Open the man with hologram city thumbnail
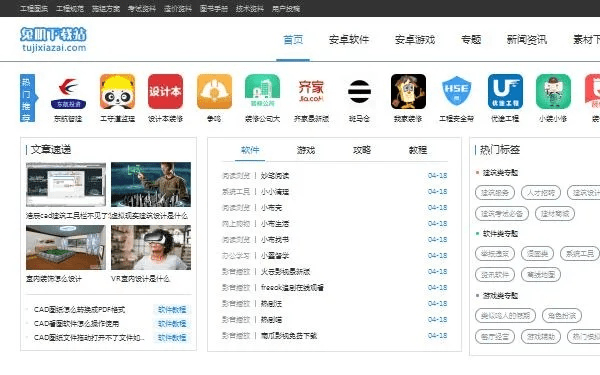Viewport: 600px width, 375px height. tap(151, 184)
